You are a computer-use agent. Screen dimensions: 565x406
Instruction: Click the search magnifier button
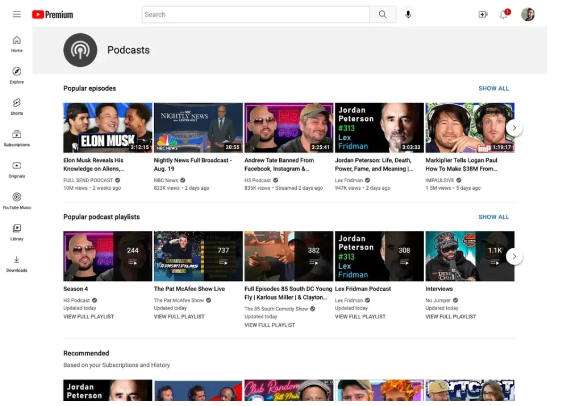click(x=383, y=14)
